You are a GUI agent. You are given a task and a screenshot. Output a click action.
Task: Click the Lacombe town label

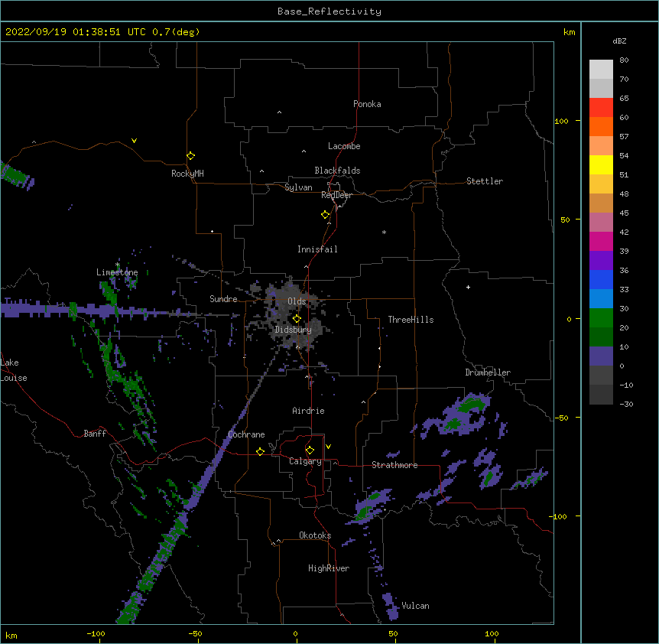coord(344,146)
